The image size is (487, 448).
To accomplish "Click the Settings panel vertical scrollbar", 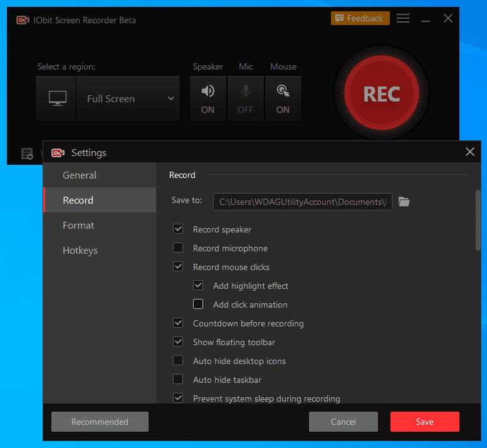I will [478, 220].
